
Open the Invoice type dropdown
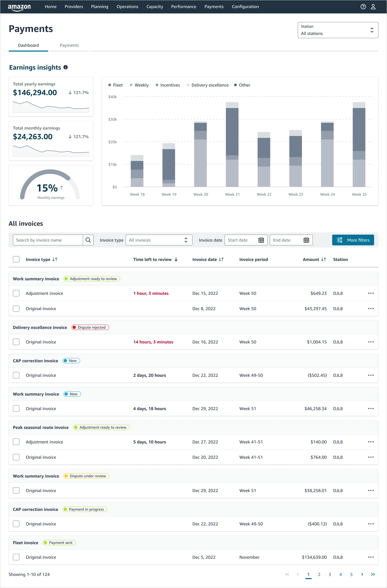point(159,240)
